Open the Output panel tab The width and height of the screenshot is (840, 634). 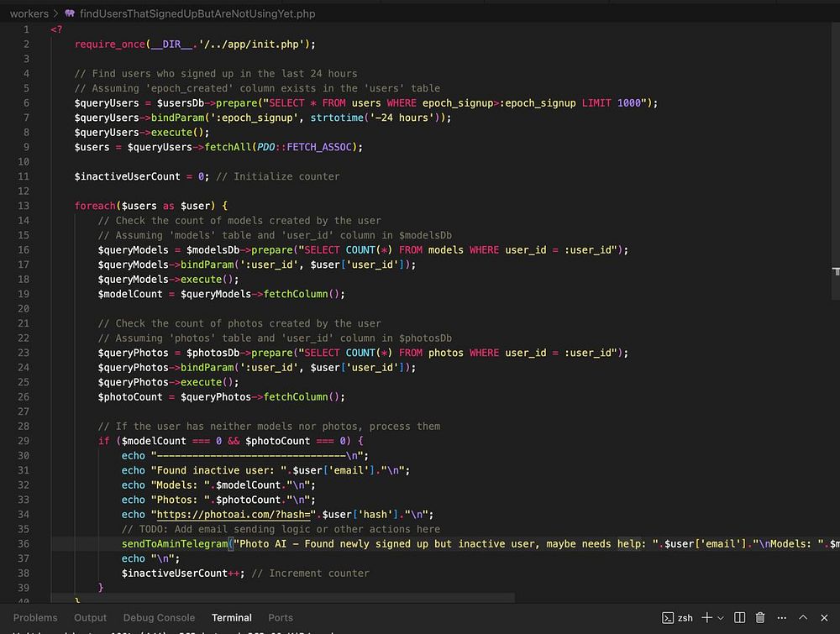click(x=91, y=618)
